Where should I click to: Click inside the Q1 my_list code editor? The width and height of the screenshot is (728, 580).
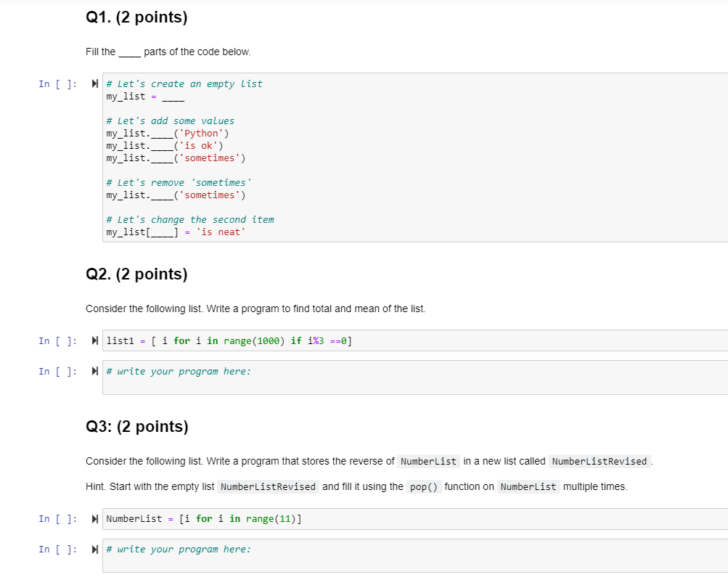415,158
